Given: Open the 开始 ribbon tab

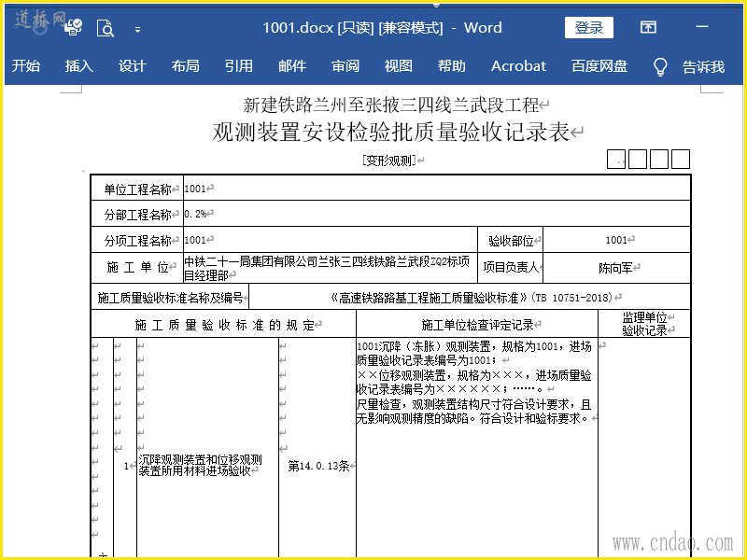Looking at the screenshot, I should tap(26, 65).
